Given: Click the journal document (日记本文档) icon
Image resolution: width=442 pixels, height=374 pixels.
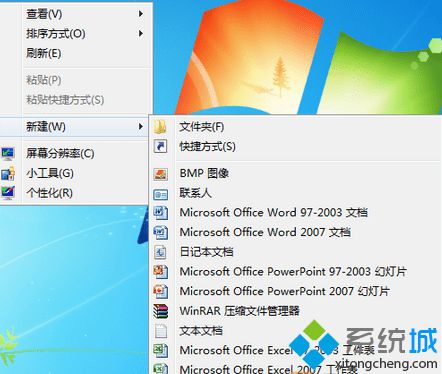Looking at the screenshot, I should point(160,252).
